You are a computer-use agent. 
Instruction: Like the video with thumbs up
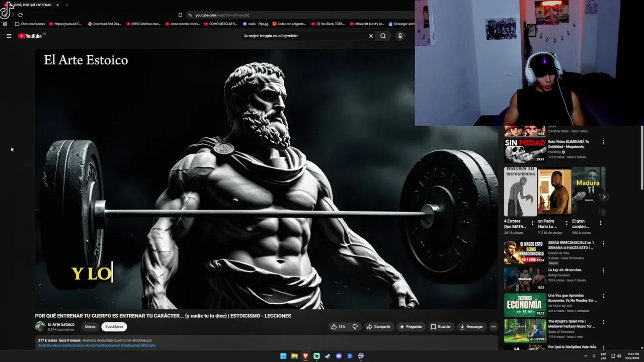(338, 327)
